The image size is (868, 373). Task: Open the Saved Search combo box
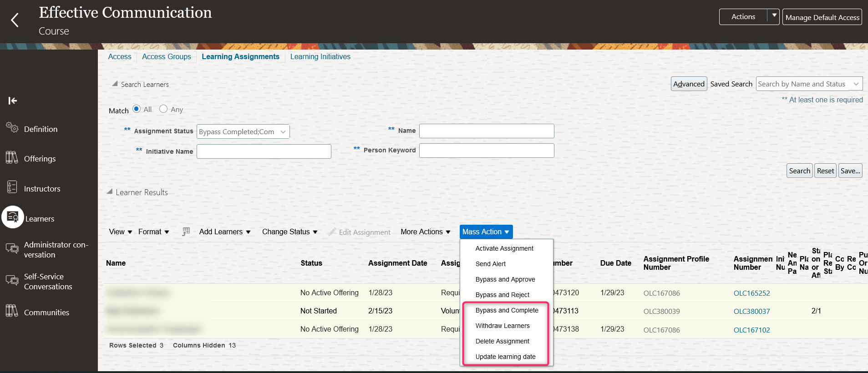[x=809, y=84]
